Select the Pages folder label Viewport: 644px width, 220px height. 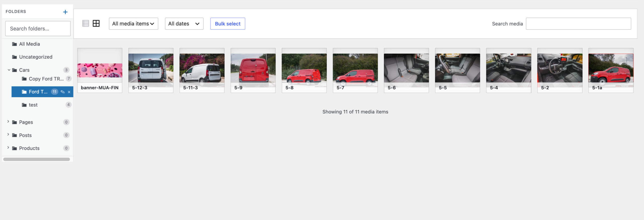pos(26,122)
